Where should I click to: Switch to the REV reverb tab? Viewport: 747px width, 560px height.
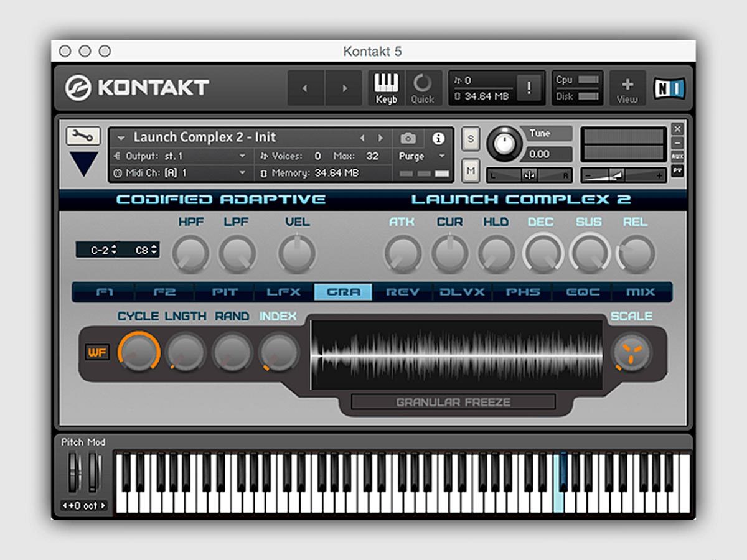[403, 292]
